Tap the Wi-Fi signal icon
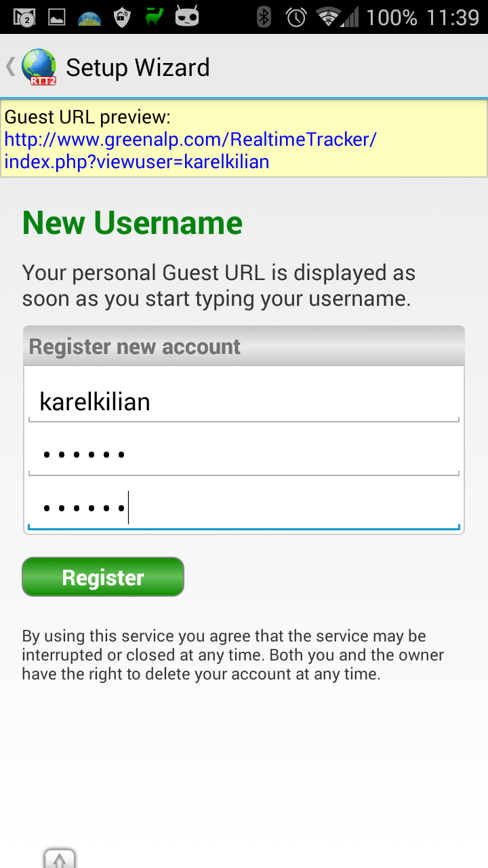488x868 pixels. [x=329, y=17]
